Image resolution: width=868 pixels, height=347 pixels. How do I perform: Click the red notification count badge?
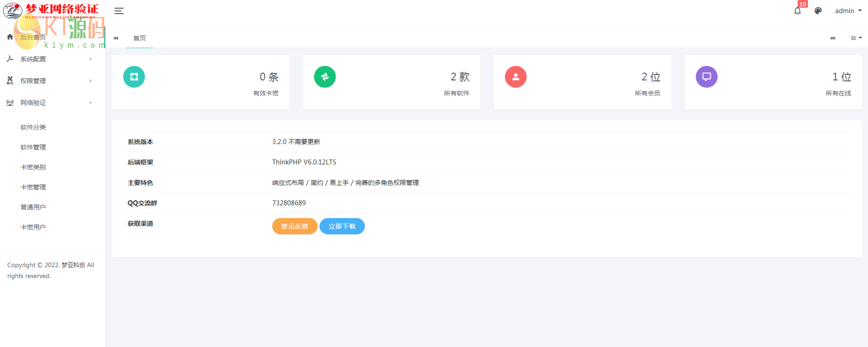pos(802,4)
